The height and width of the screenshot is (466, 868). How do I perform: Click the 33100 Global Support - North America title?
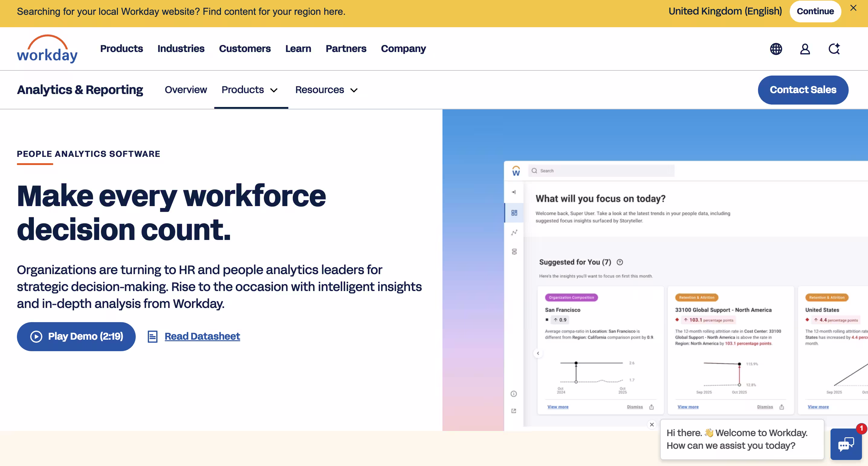click(x=723, y=310)
